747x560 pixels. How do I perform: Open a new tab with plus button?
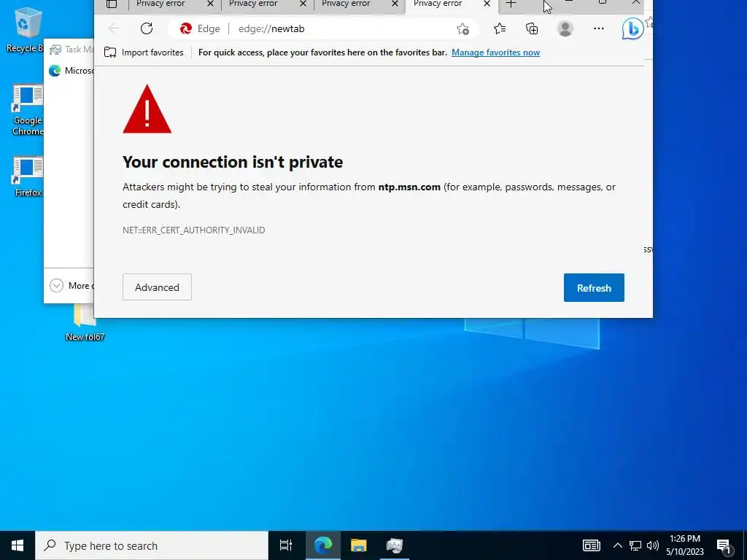coord(511,4)
